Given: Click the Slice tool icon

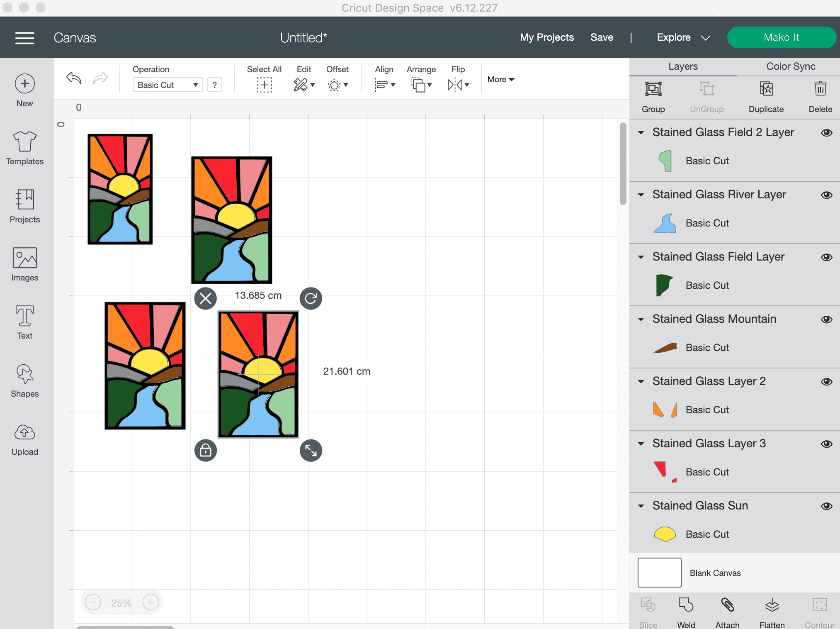Looking at the screenshot, I should 648,606.
